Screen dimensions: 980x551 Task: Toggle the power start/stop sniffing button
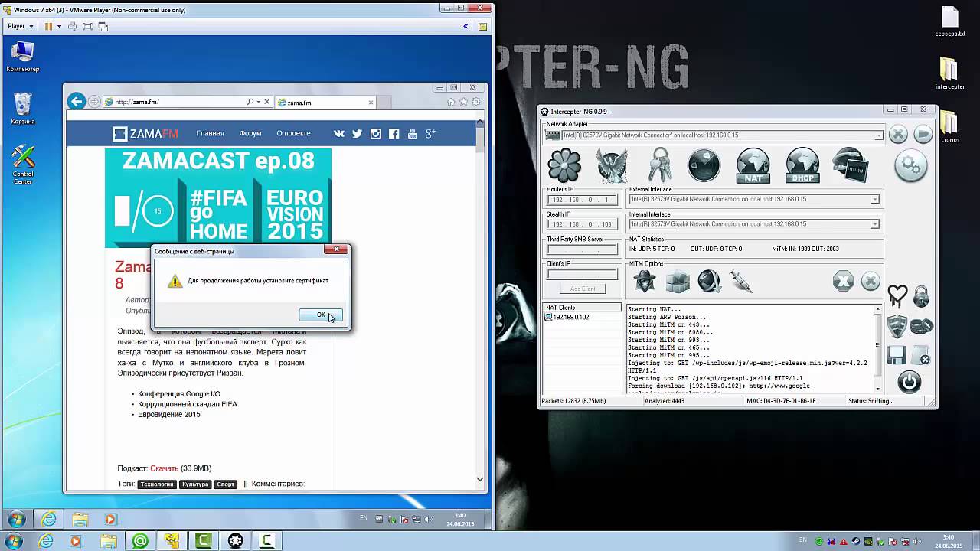coord(910,381)
